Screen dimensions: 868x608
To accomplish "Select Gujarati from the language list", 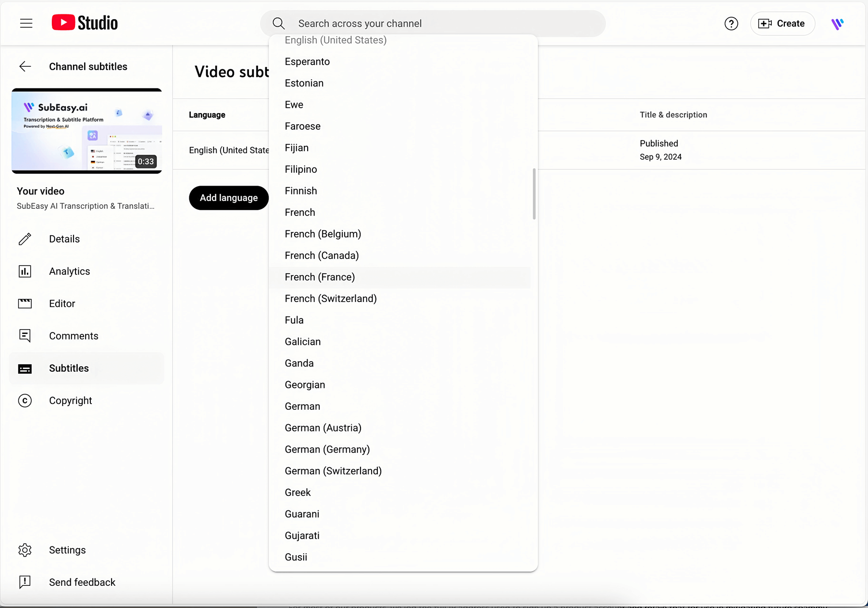I will click(400, 536).
